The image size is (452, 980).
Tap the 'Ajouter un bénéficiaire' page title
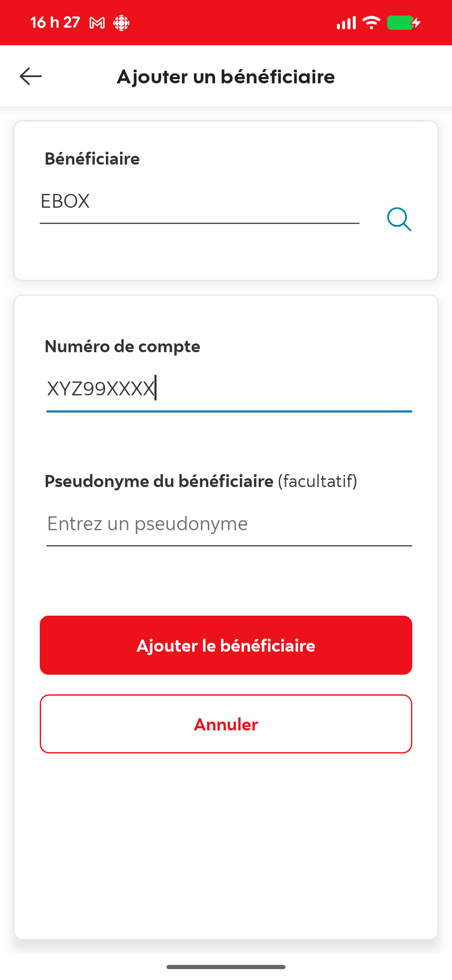pos(226,77)
